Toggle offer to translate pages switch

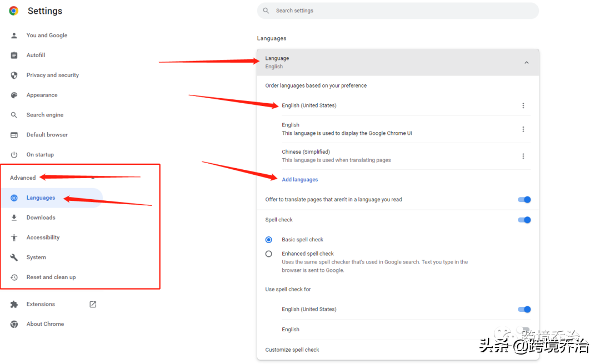(524, 200)
